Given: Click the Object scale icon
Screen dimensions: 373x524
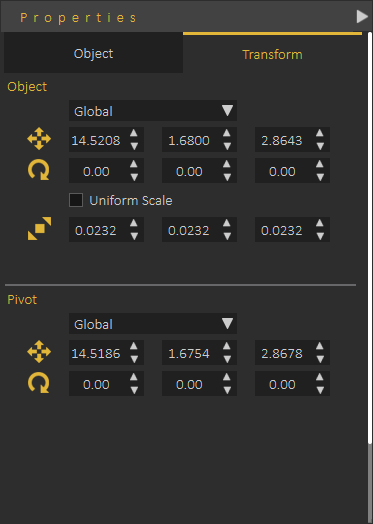Looking at the screenshot, I should click(x=39, y=229).
